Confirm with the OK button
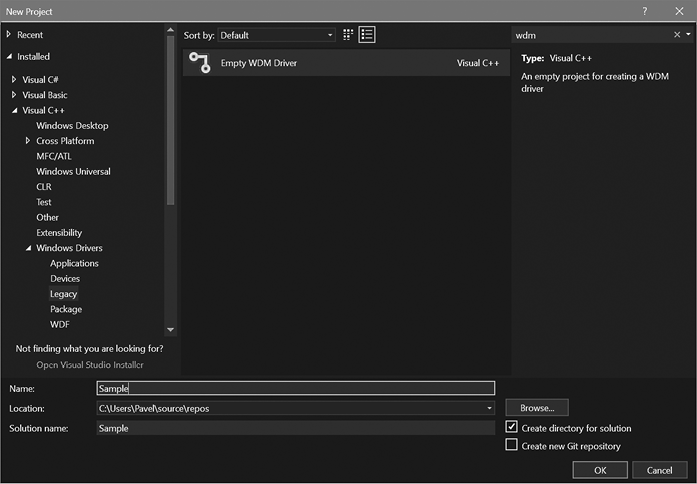697x484 pixels. (600, 469)
